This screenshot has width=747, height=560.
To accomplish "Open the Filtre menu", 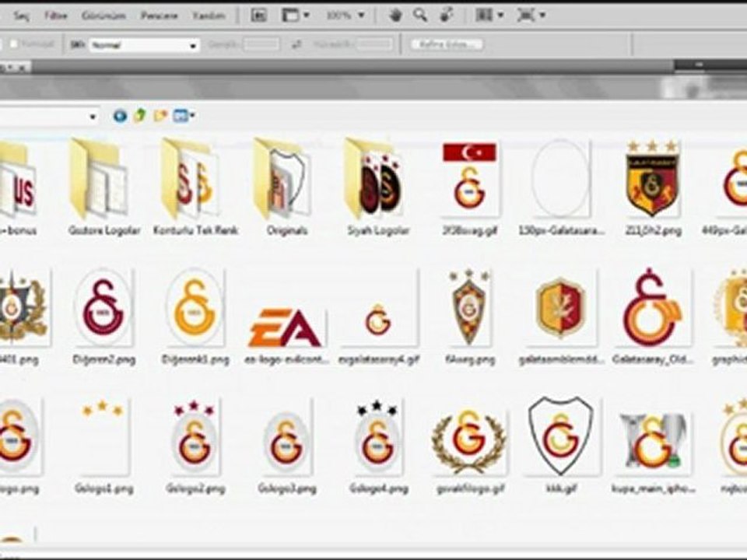I will [x=56, y=16].
